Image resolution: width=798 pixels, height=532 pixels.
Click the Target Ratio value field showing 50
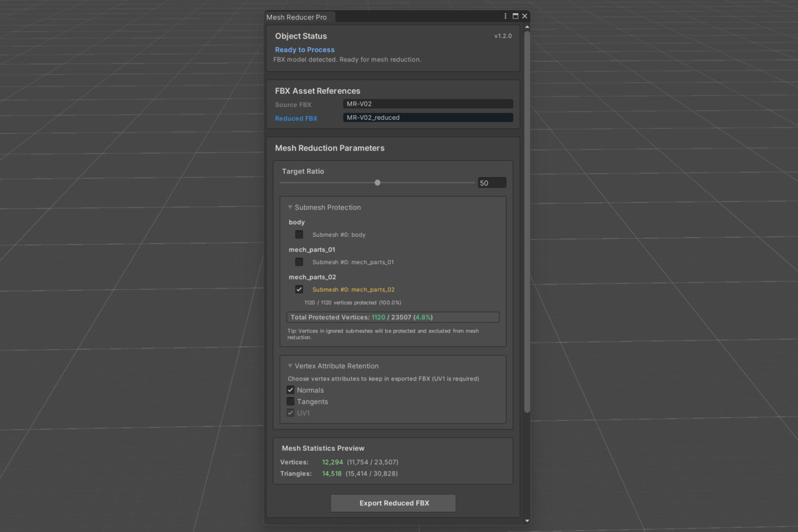tap(492, 183)
